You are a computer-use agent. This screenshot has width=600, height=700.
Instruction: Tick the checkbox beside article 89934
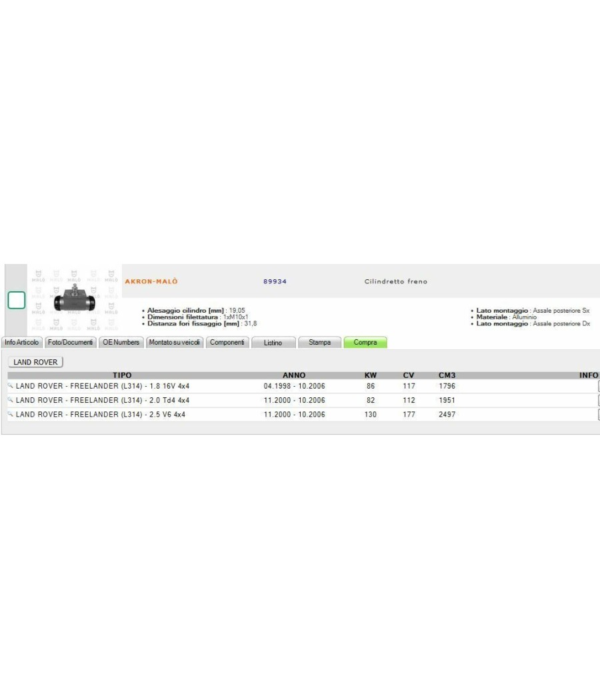(x=17, y=300)
